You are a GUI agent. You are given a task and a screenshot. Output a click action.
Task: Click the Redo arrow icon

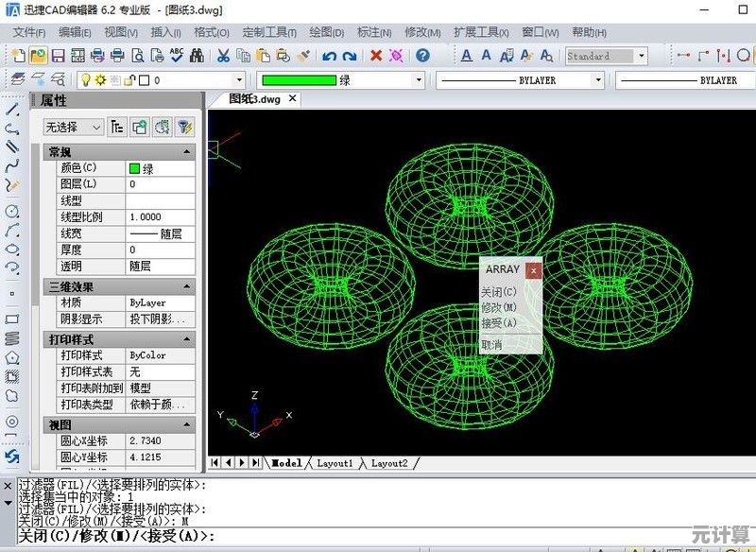349,56
